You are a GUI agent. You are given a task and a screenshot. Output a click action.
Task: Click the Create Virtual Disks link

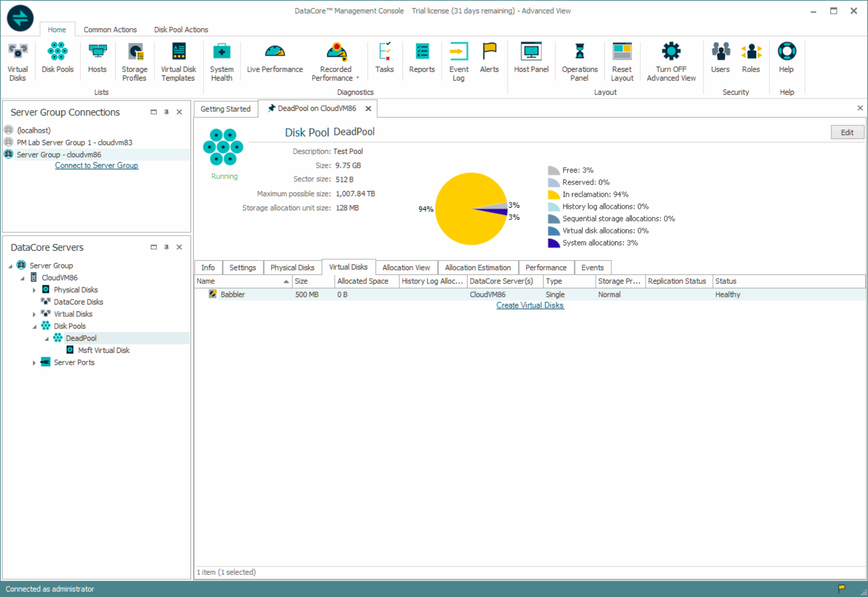coord(530,305)
